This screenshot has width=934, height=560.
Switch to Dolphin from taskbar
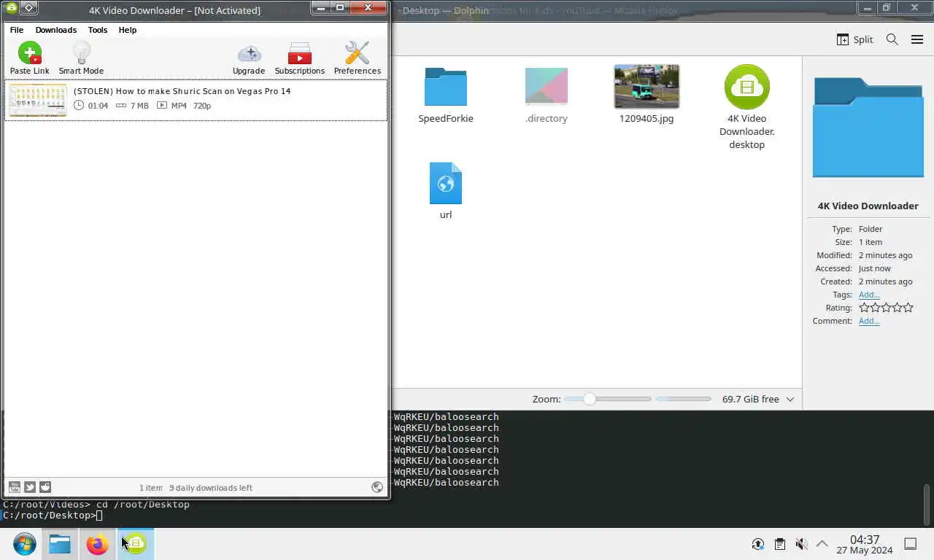[x=60, y=544]
